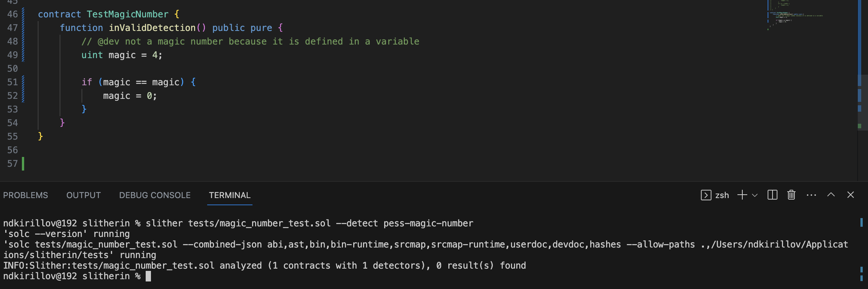The height and width of the screenshot is (289, 868).
Task: Toggle a breakpoint in the gutter of line 51
Action: (x=5, y=82)
